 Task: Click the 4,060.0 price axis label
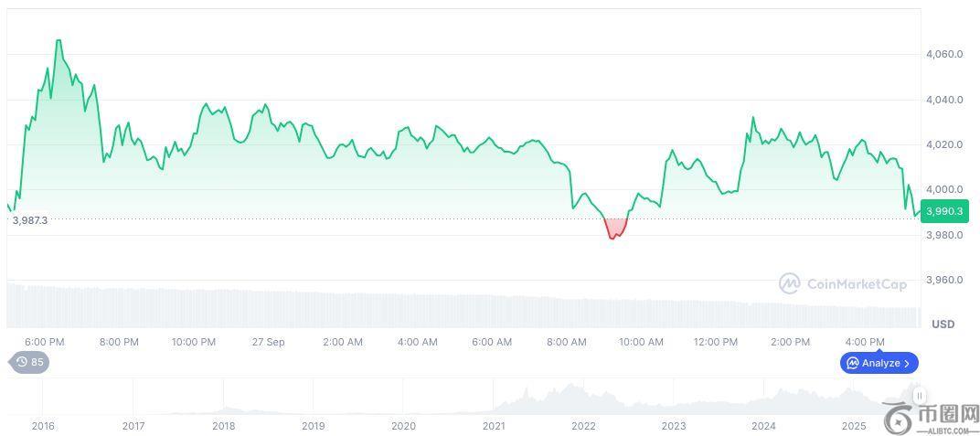[x=944, y=54]
